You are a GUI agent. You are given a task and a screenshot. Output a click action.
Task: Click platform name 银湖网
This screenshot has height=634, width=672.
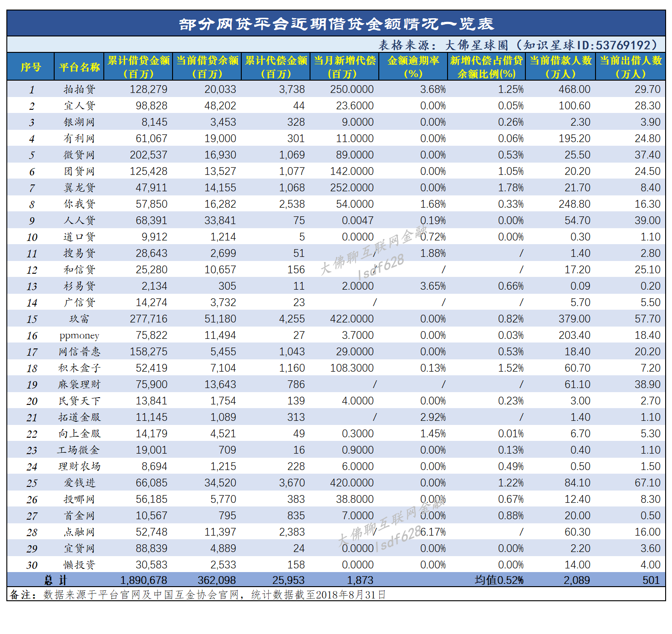(x=79, y=122)
